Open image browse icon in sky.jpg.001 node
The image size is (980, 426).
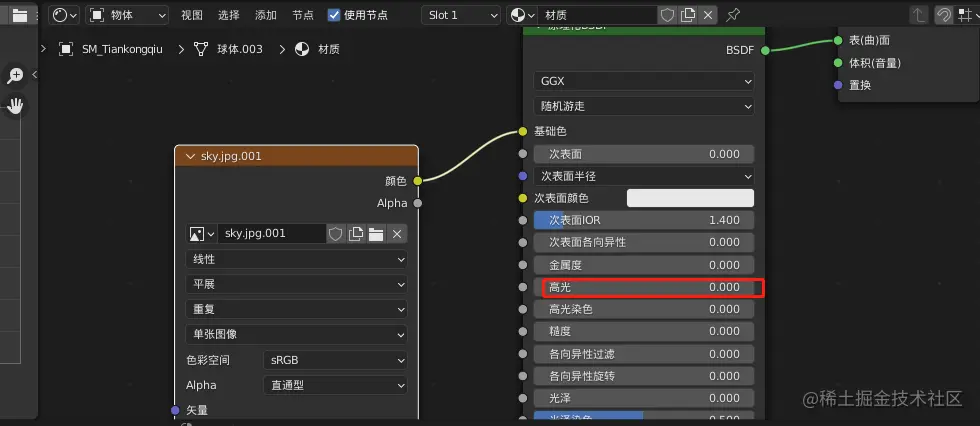click(201, 234)
